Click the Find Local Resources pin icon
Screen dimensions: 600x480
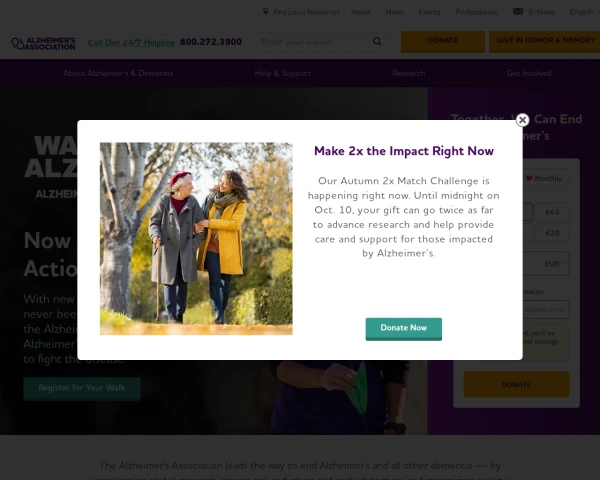pyautogui.click(x=266, y=11)
